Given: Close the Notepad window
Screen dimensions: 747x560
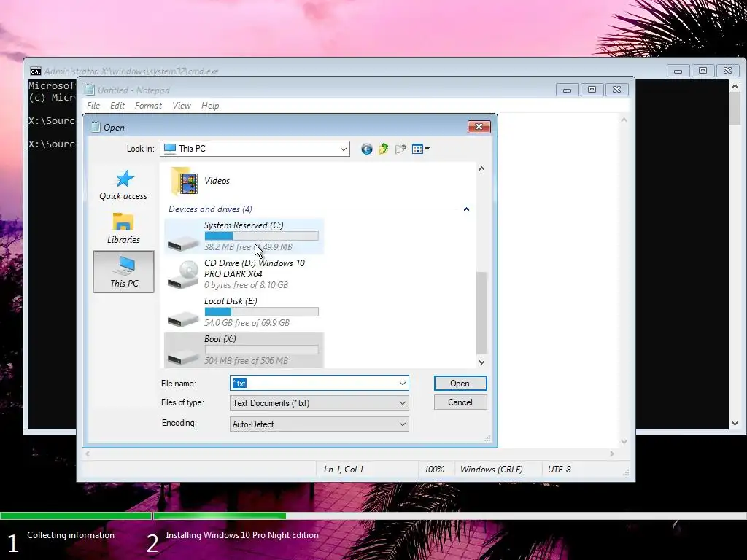Looking at the screenshot, I should [616, 90].
